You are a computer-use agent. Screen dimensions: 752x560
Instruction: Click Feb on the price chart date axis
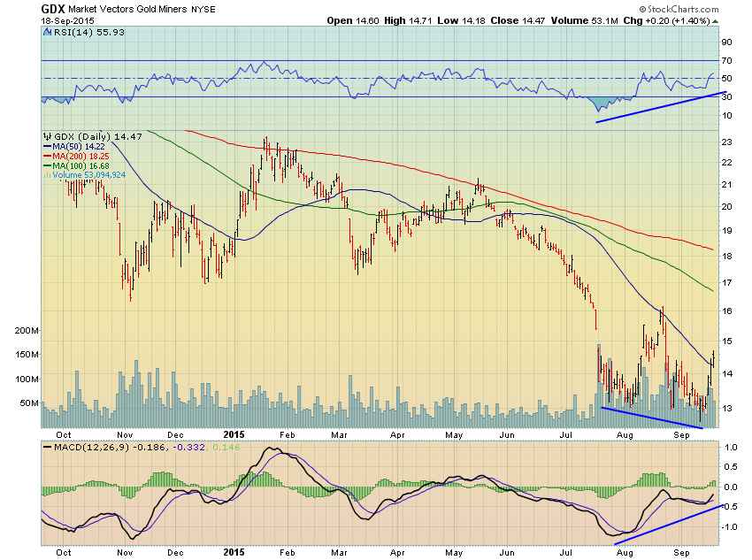point(288,435)
